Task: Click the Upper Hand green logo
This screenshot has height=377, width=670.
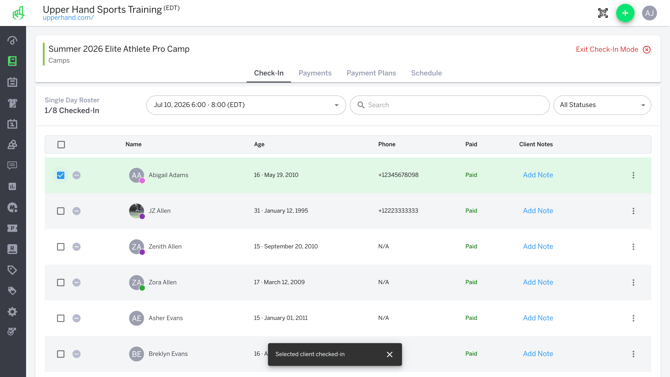Action: (18, 13)
